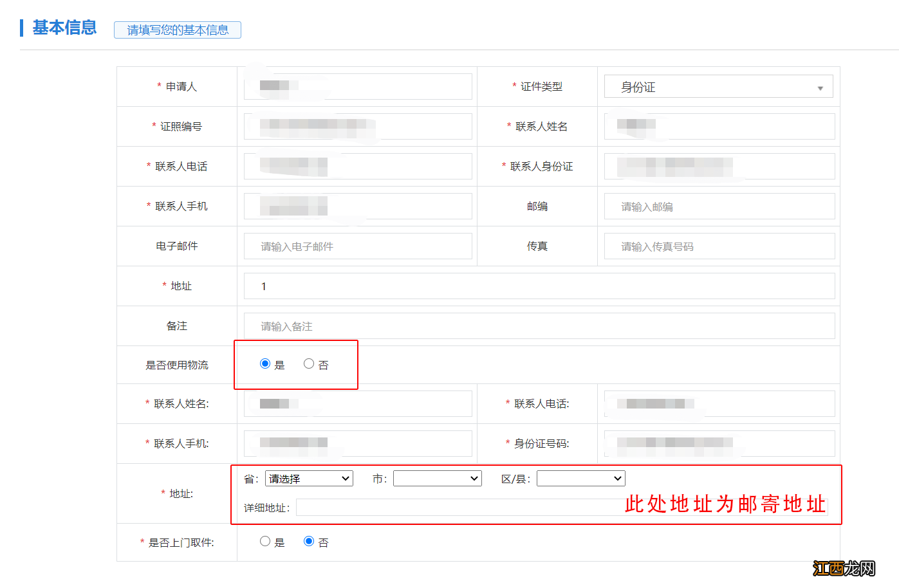899x588 pixels.
Task: Select 否 for 是否使用物流
Action: pos(309,364)
